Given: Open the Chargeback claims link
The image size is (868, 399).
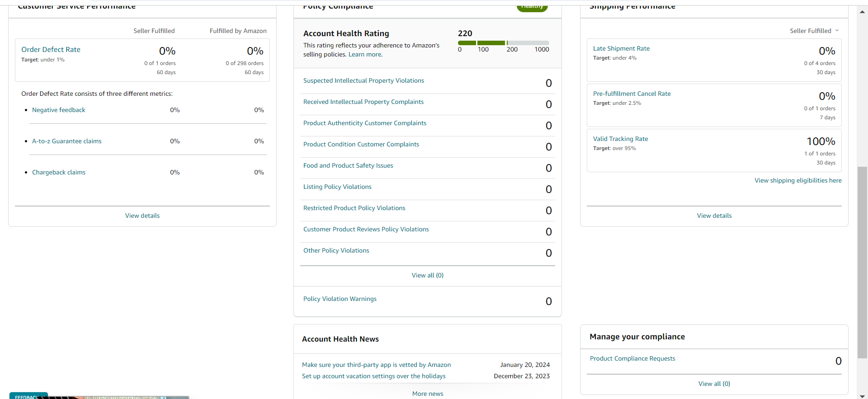Looking at the screenshot, I should [x=59, y=172].
